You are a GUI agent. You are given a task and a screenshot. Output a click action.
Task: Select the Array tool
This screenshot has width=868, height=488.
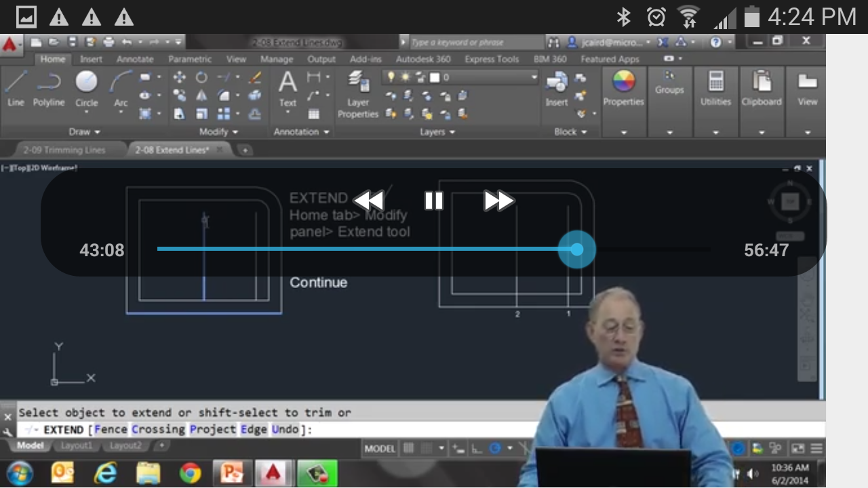(x=224, y=114)
